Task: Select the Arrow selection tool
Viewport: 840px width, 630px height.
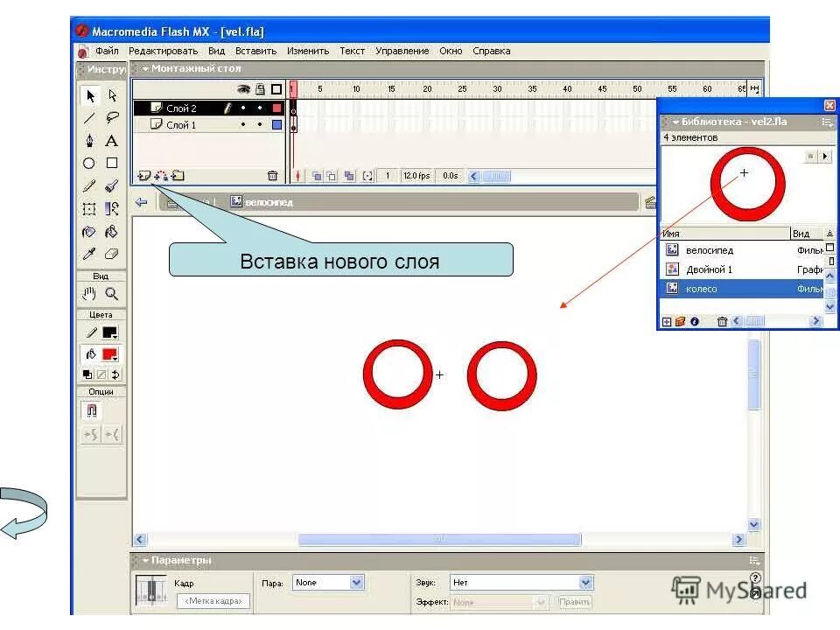Action: [90, 96]
